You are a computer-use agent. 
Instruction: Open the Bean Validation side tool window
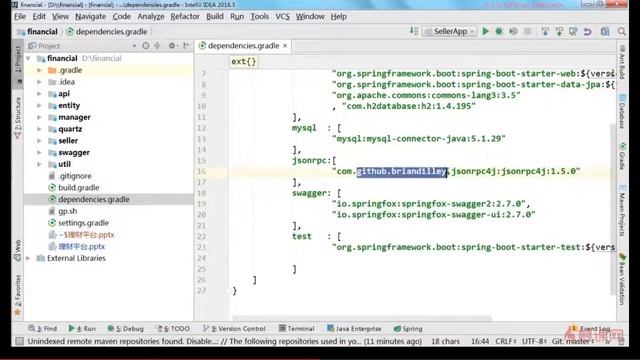coord(622,280)
